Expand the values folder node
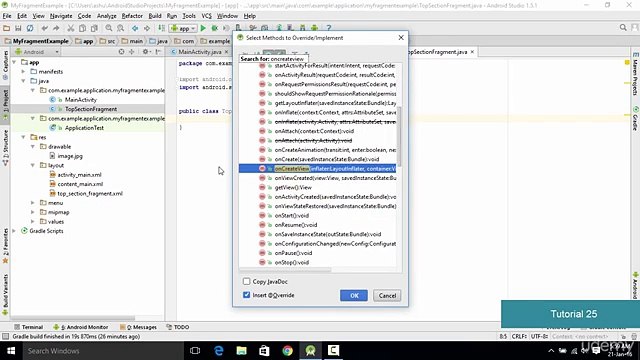 (33, 222)
